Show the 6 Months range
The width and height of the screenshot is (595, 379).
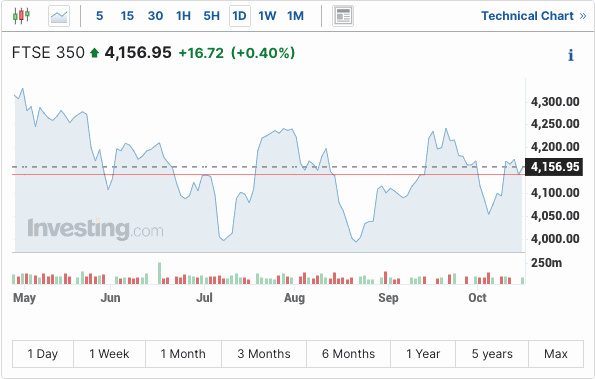(x=348, y=354)
